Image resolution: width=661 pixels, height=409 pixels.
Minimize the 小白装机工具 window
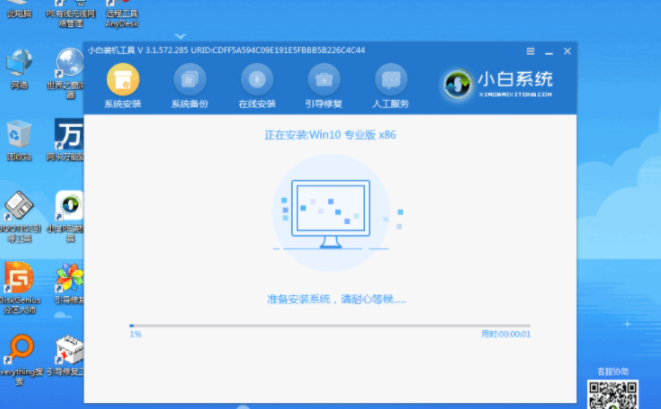[x=548, y=49]
